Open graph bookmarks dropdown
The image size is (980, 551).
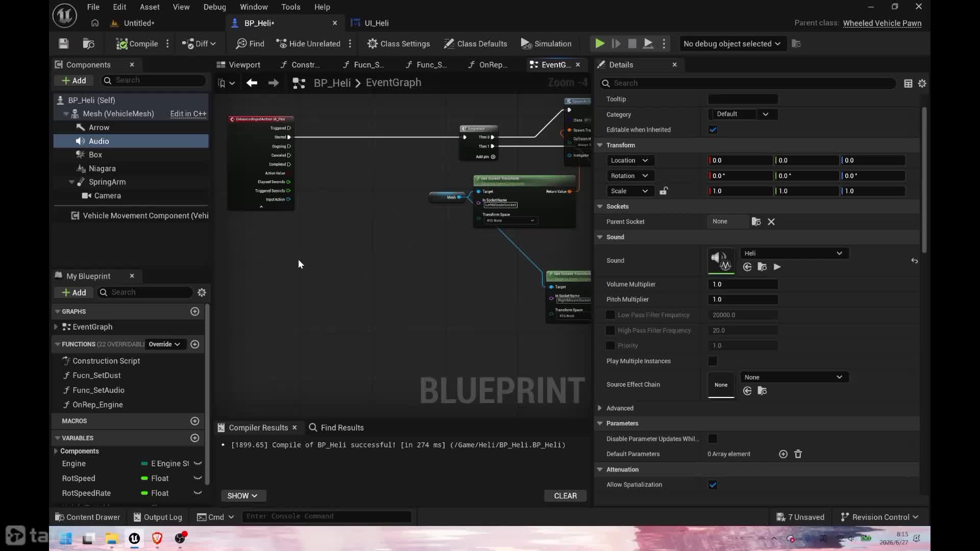pyautogui.click(x=226, y=83)
